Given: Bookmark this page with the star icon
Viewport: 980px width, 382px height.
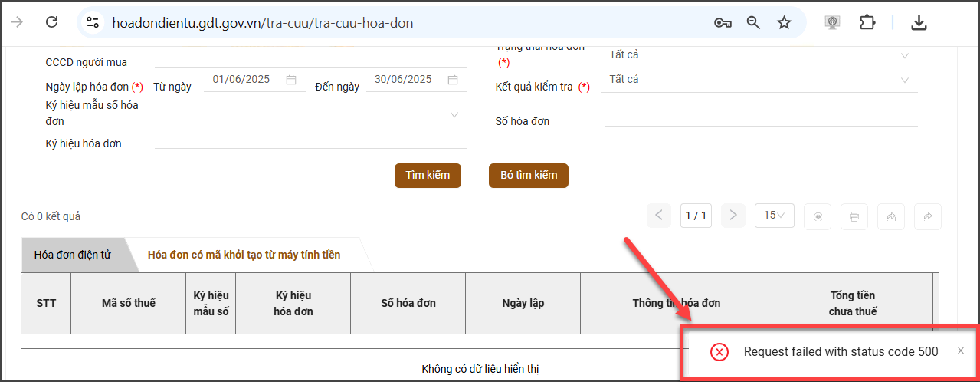Looking at the screenshot, I should (x=784, y=23).
